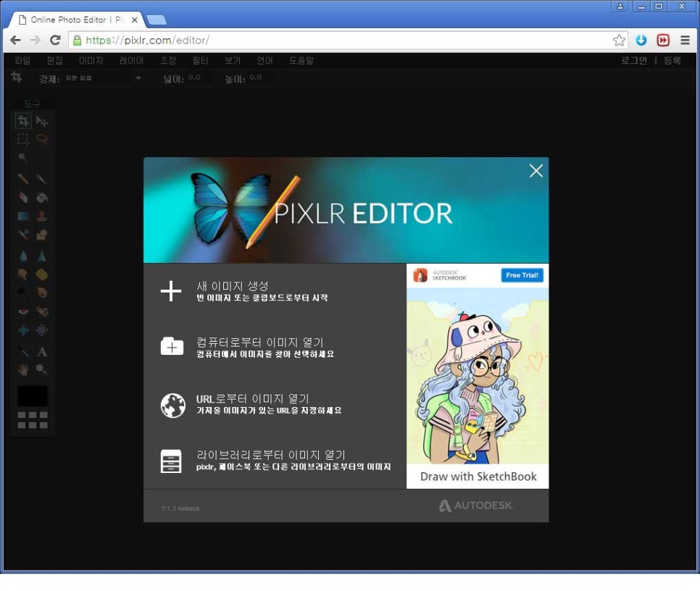
Task: Select the Zoom magnifier tool
Action: coord(42,369)
